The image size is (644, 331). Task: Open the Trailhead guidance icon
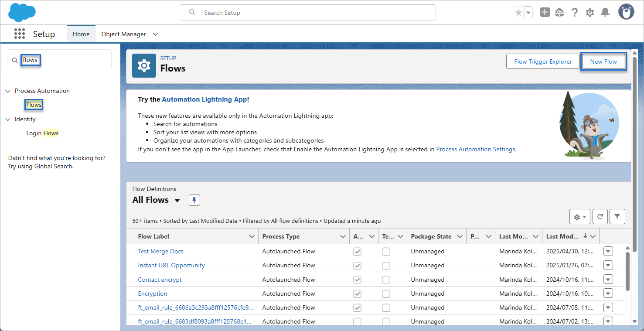[x=559, y=13]
